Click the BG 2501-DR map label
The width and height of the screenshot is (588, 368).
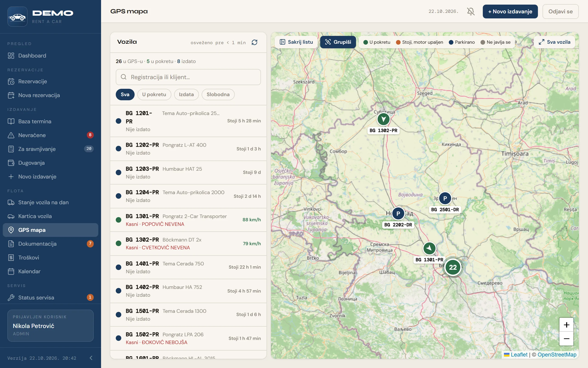pyautogui.click(x=445, y=210)
